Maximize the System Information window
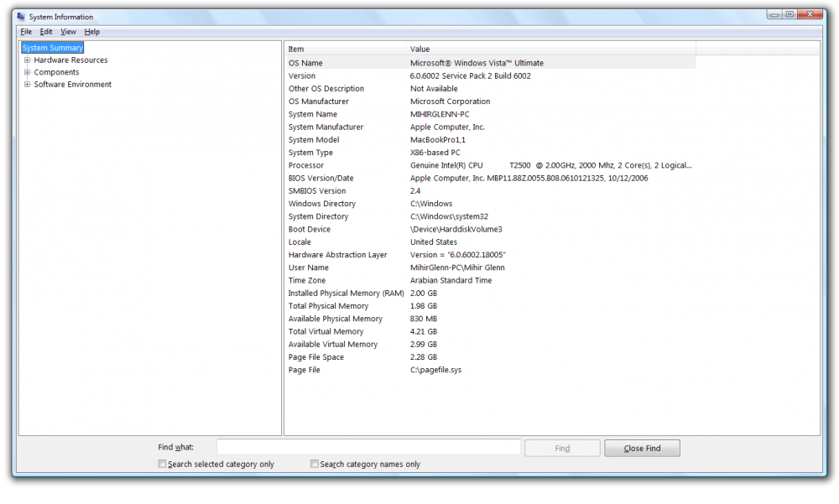839x504 pixels. click(x=789, y=14)
